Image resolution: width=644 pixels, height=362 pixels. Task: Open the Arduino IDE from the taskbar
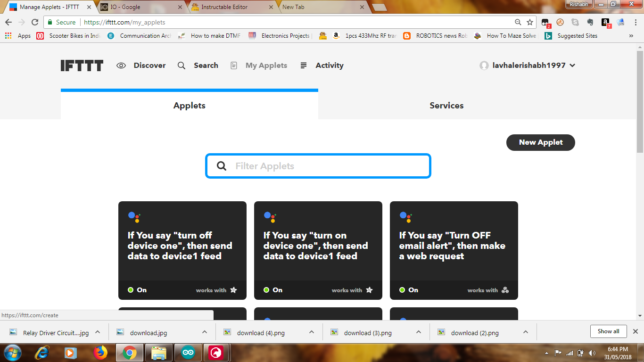[x=188, y=353]
